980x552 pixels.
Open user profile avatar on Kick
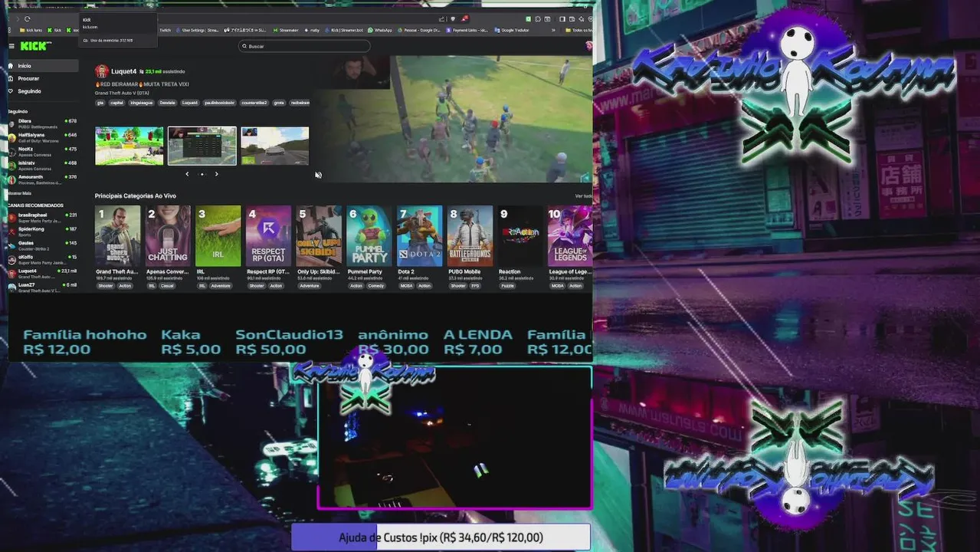[588, 46]
